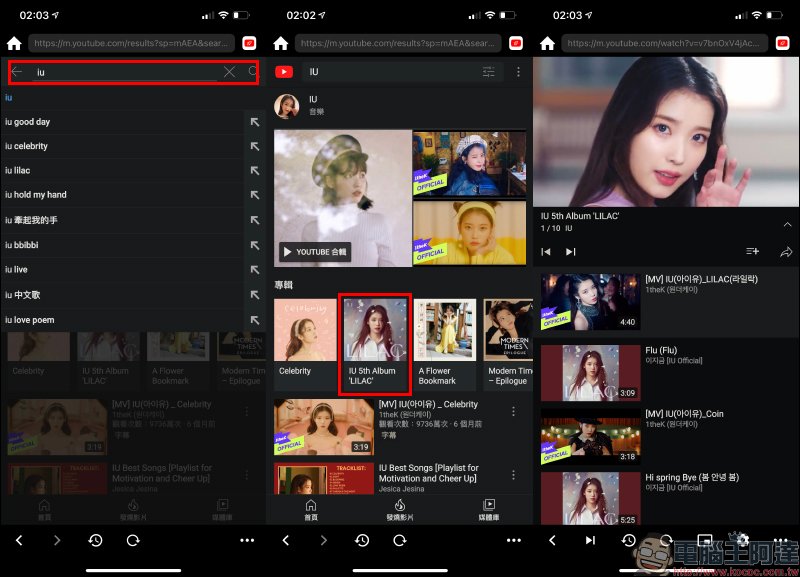Add the LILAC playlist to library

coord(752,252)
